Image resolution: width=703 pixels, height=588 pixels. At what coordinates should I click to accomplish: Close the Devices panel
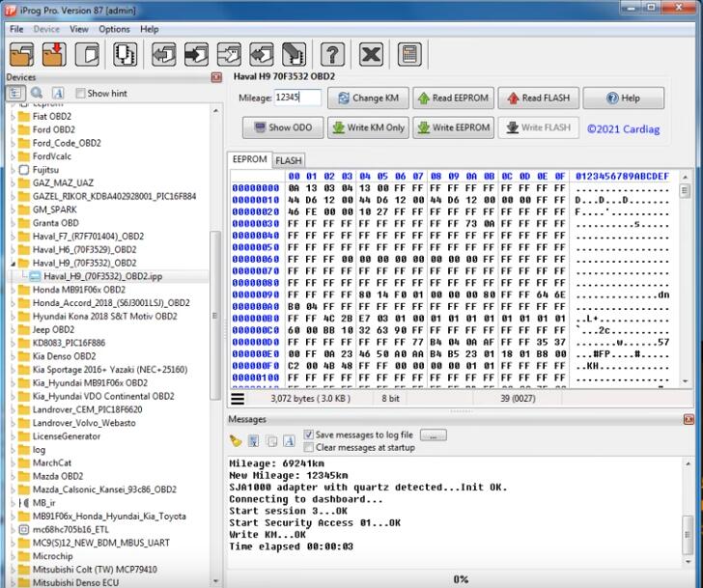216,77
